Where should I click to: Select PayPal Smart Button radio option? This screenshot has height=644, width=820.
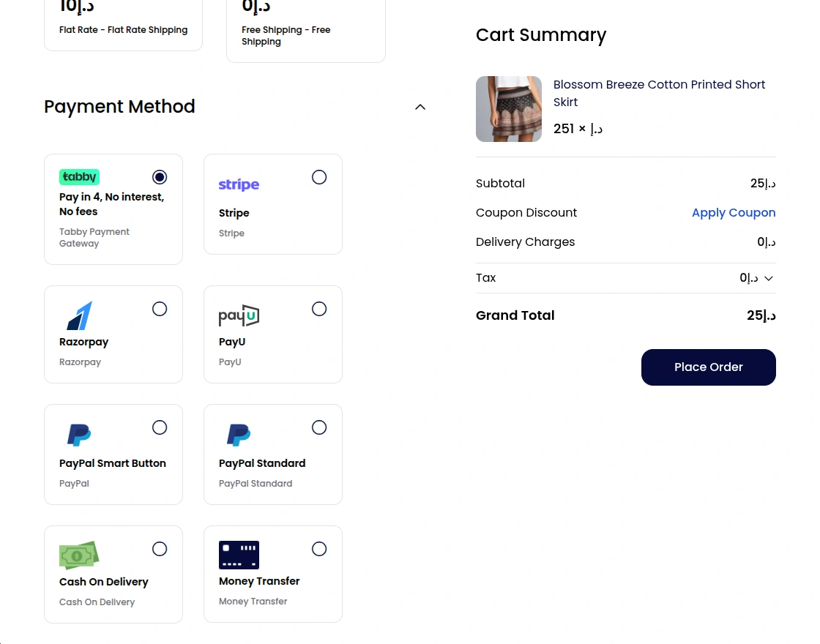pyautogui.click(x=160, y=427)
